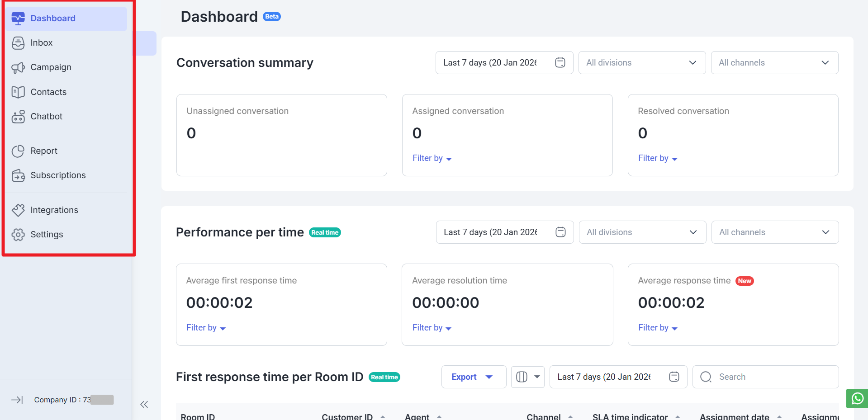Open the Report pie chart icon
The image size is (868, 420).
(x=18, y=151)
